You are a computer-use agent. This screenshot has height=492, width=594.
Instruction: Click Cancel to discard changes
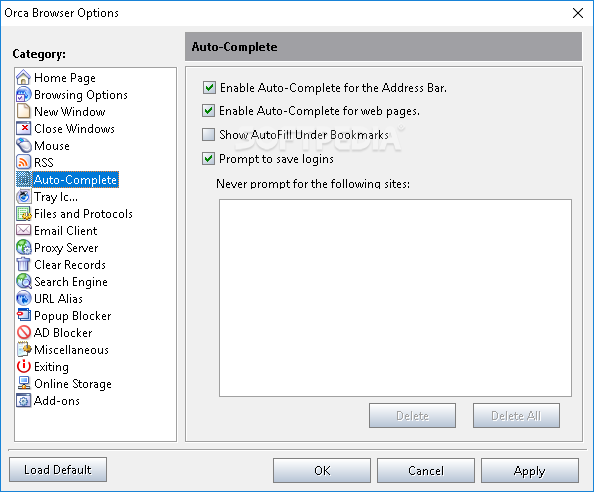point(426,470)
